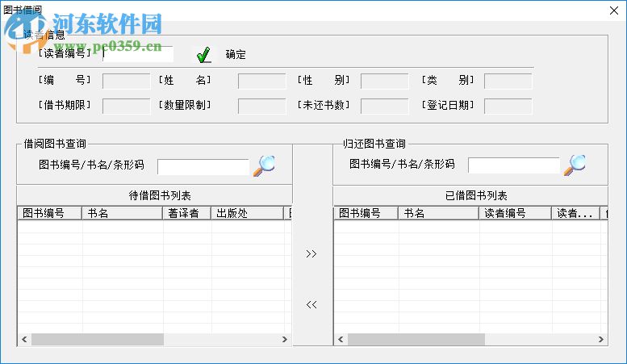Click the magnifier icon in 借阅图书查询
The height and width of the screenshot is (364, 627).
pos(264,165)
